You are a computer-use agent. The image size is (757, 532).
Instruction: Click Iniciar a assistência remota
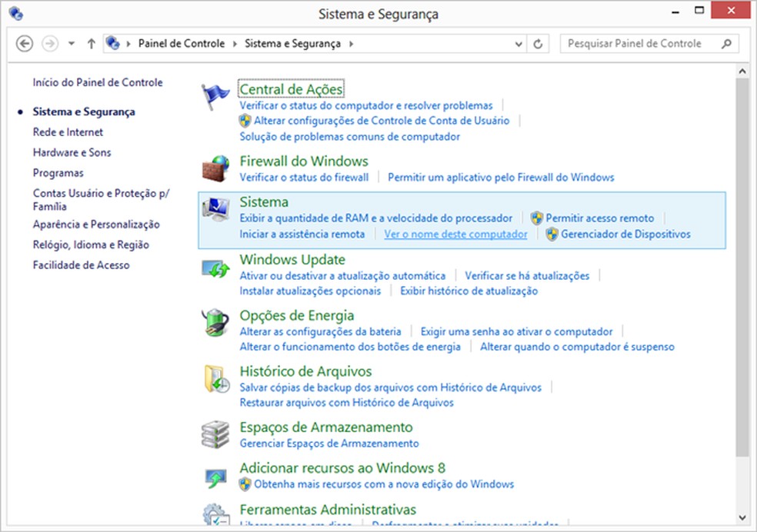click(x=302, y=234)
